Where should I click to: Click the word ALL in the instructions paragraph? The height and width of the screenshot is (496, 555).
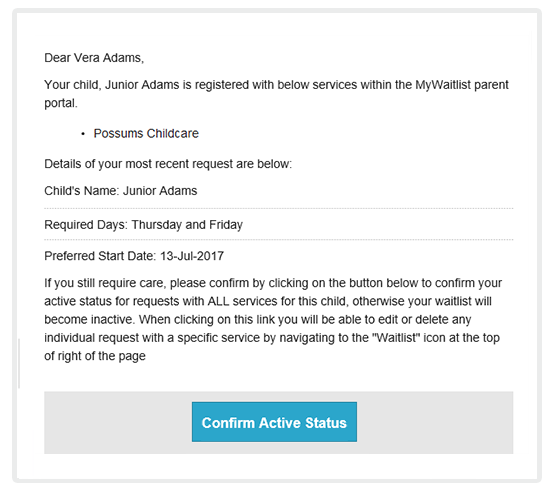pyautogui.click(x=218, y=301)
